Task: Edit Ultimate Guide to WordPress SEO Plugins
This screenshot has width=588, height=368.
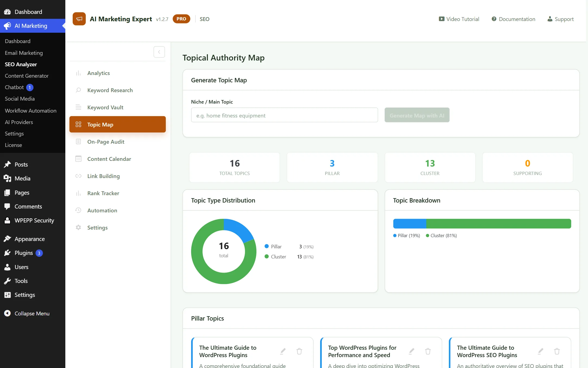Action: click(541, 351)
